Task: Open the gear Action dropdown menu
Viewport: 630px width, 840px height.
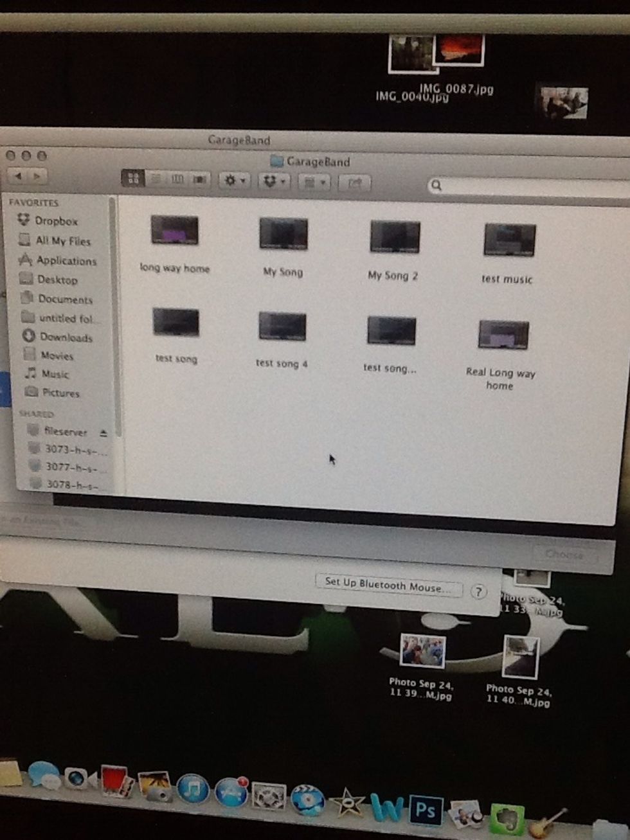Action: tap(235, 181)
